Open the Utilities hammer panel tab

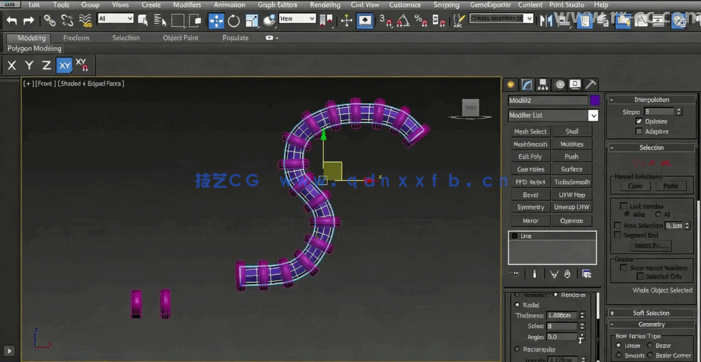(x=591, y=84)
